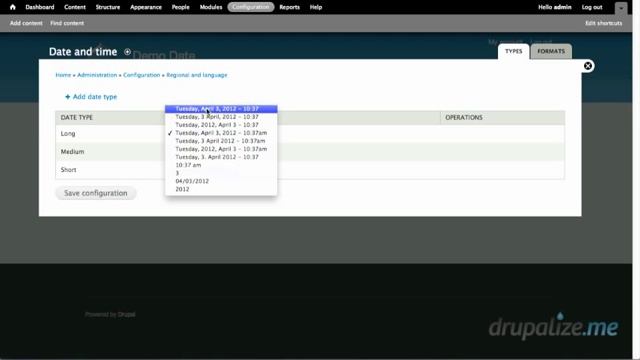Open the Modules menu
Image resolution: width=640 pixels, height=360 pixels.
[x=211, y=7]
